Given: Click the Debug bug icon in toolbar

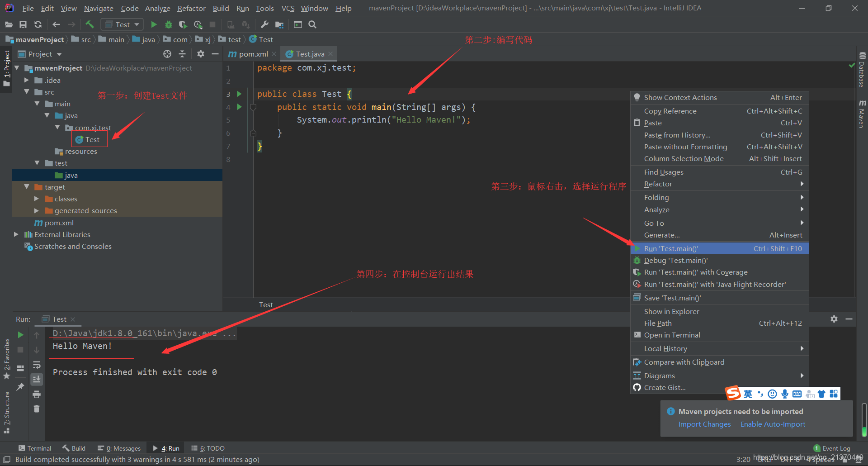Looking at the screenshot, I should (x=169, y=24).
